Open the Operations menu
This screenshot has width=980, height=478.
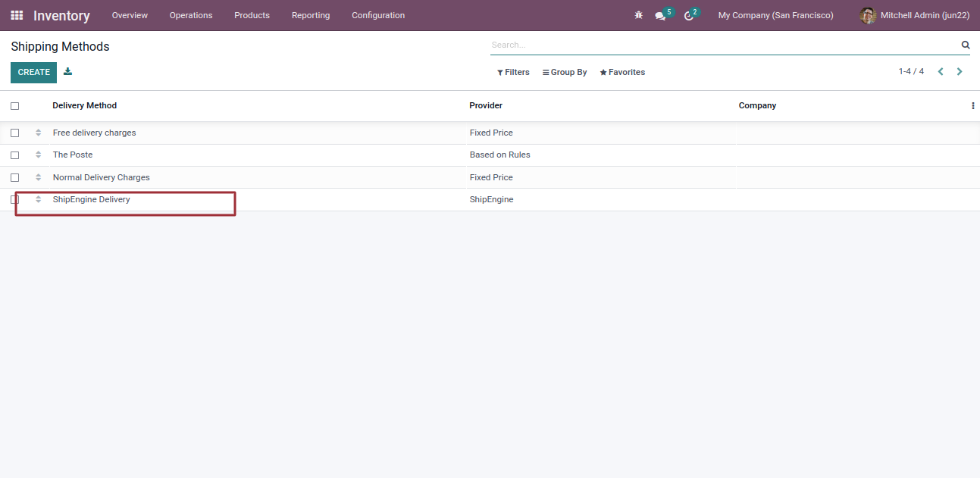coord(191,15)
